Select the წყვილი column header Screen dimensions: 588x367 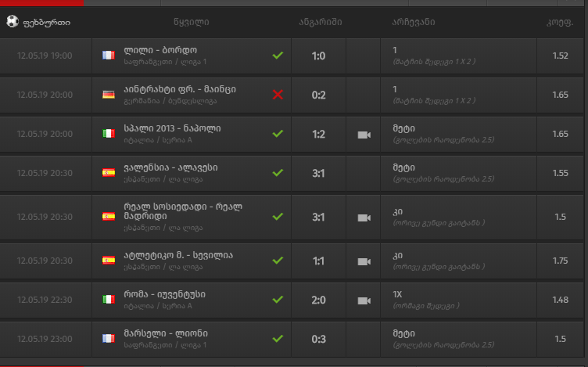point(191,22)
